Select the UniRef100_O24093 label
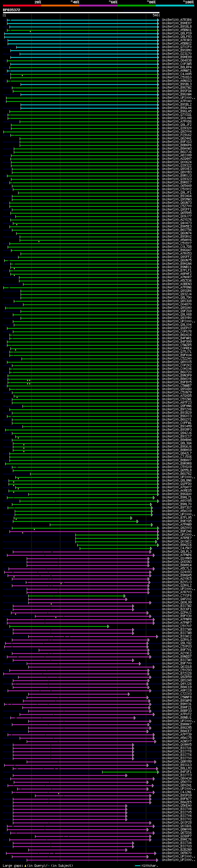 pyautogui.click(x=177, y=572)
